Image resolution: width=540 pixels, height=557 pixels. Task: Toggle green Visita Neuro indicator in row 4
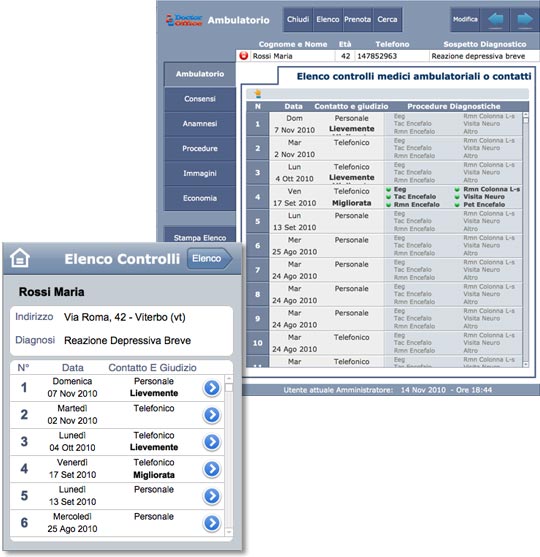457,197
